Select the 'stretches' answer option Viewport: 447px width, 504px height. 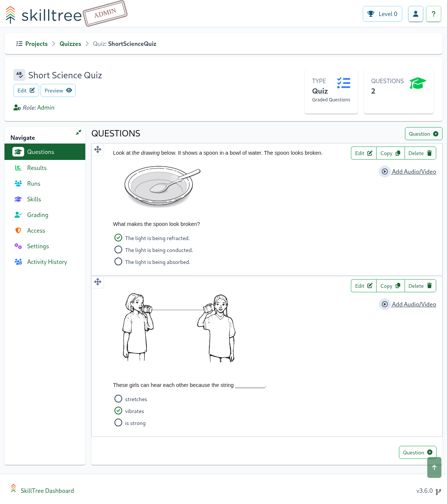[118, 399]
